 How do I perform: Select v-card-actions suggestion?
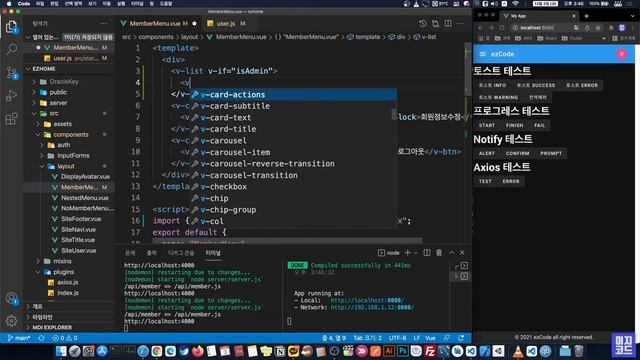pos(293,94)
